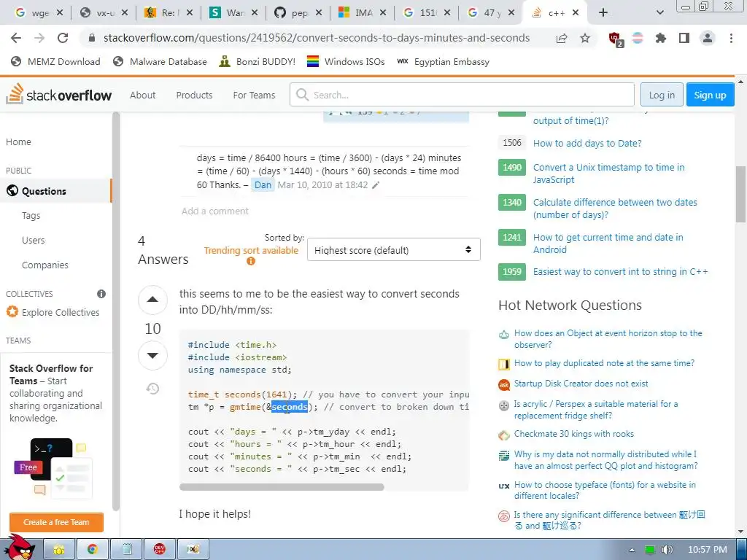The width and height of the screenshot is (747, 560).
Task: Open 'Convert a Unix timestamp' question
Action: [x=608, y=174]
